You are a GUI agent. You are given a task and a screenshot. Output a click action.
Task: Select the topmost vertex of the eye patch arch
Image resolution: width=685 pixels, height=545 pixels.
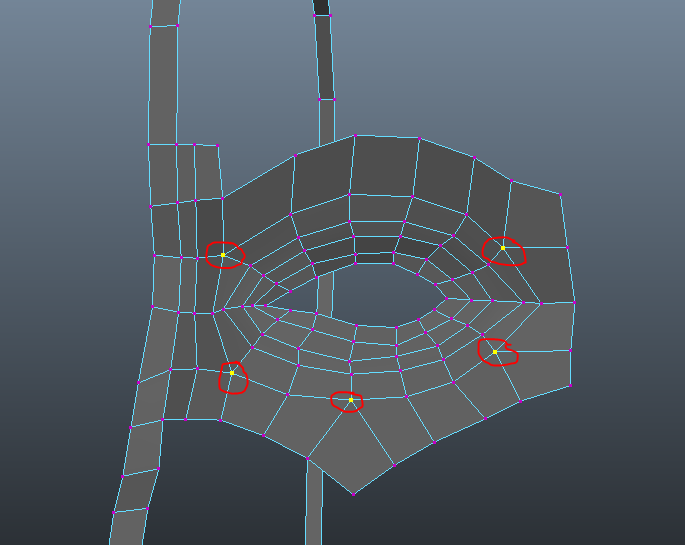(x=355, y=135)
